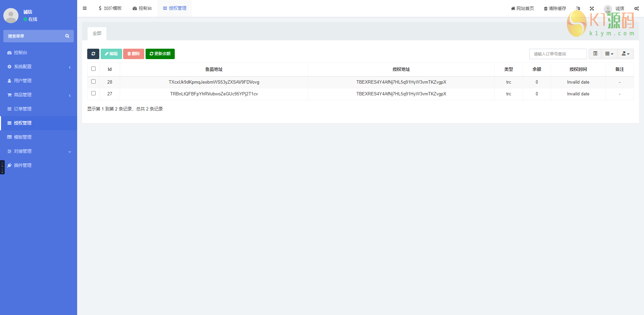Click the 在线 status in the sidebar
Screen dimensions: 644x315
click(x=31, y=19)
